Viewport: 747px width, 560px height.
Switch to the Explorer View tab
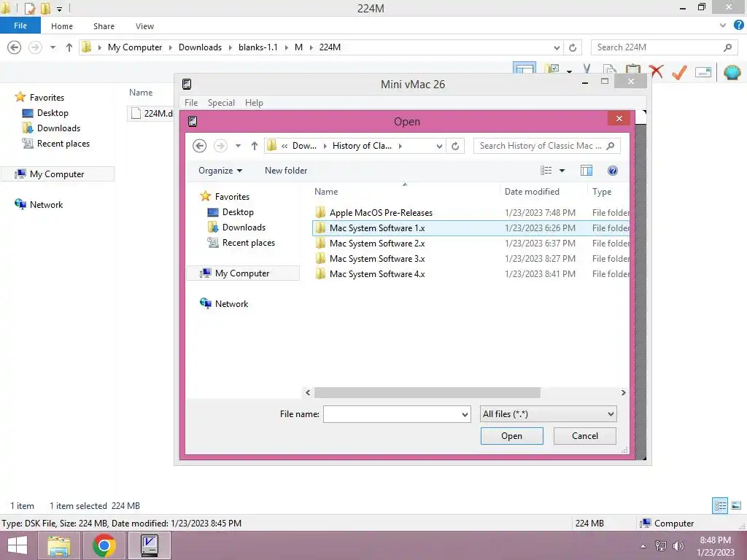pyautogui.click(x=144, y=26)
